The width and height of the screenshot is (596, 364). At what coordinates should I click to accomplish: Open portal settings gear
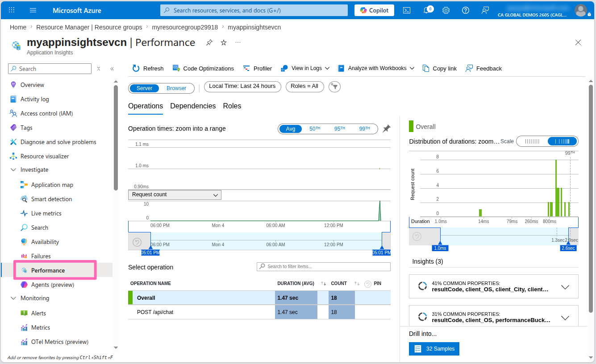(446, 10)
